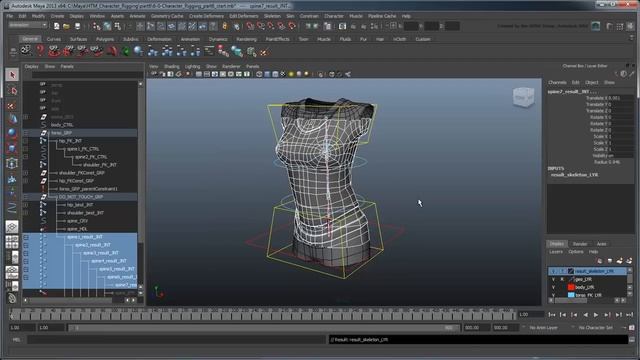The width and height of the screenshot is (640, 360).
Task: Click the Open Scene folder icon
Action: coord(66,26)
